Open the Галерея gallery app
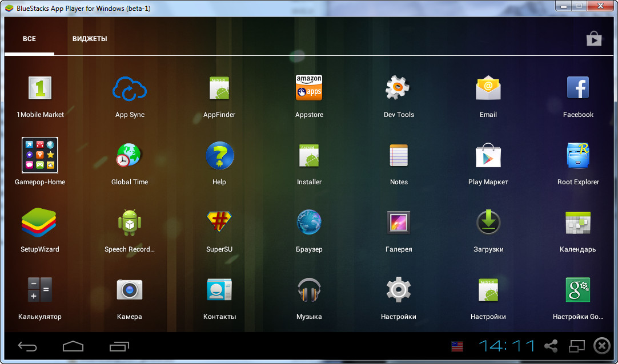Image resolution: width=618 pixels, height=364 pixels. coord(398,223)
